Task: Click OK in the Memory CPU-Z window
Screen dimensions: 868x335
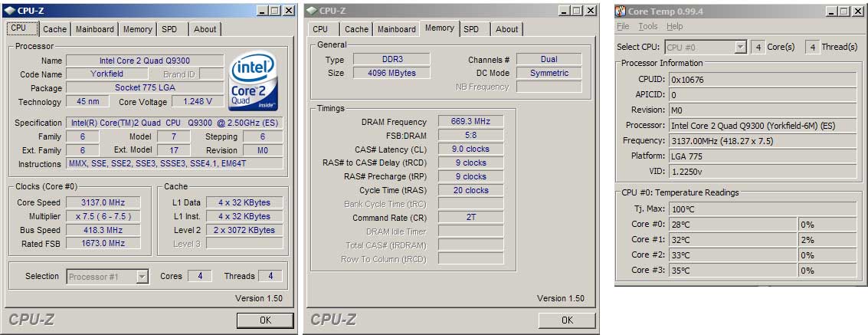Action: pos(567,320)
